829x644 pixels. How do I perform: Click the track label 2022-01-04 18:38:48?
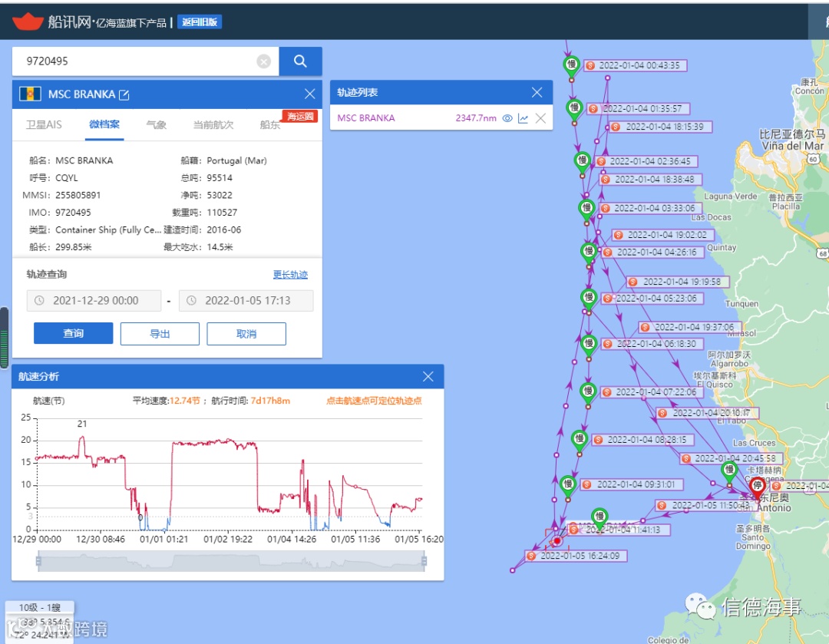click(650, 180)
